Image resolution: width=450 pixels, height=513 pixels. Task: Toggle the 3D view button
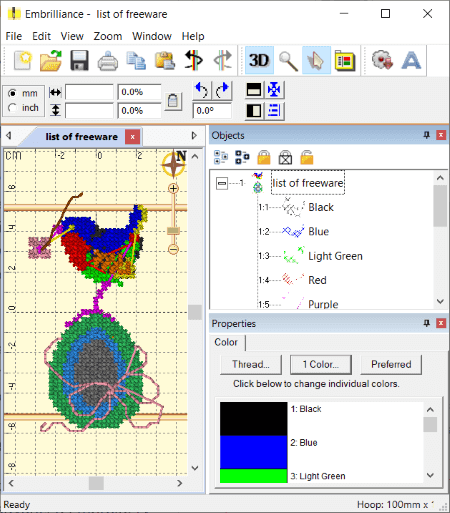pyautogui.click(x=259, y=60)
